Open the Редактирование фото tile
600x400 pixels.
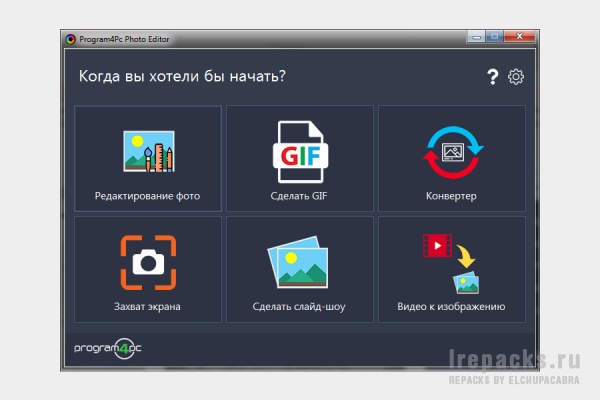click(148, 158)
